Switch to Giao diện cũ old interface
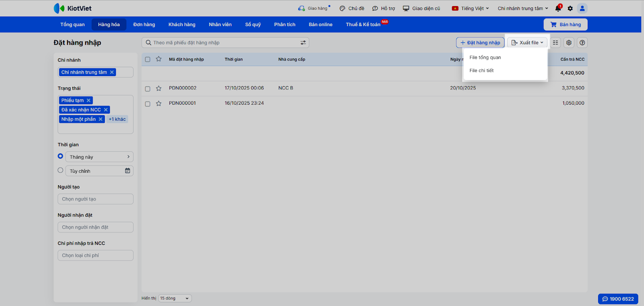This screenshot has width=644, height=306. (x=421, y=8)
